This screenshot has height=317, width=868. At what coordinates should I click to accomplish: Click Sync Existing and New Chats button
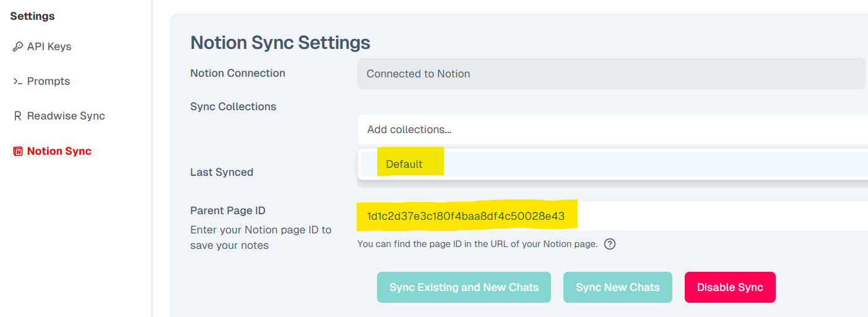[x=464, y=287]
